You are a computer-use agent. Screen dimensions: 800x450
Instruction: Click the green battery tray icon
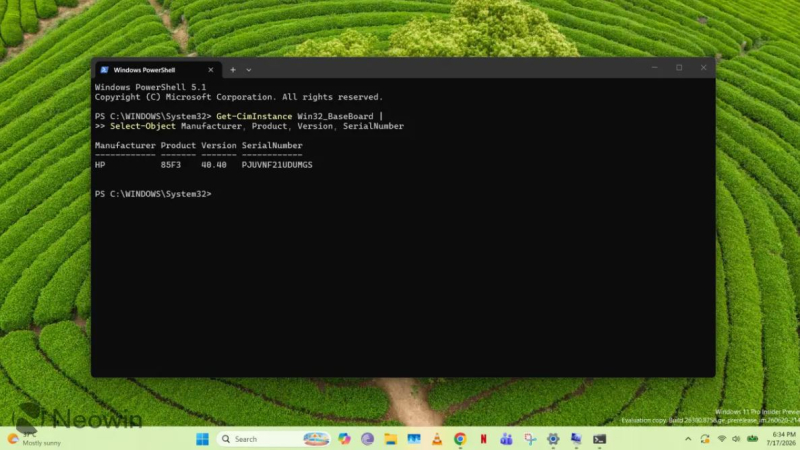753,439
